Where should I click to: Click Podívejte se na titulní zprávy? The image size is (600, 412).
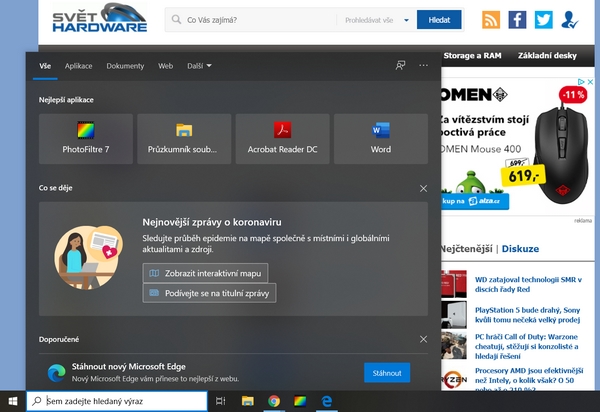coord(209,293)
